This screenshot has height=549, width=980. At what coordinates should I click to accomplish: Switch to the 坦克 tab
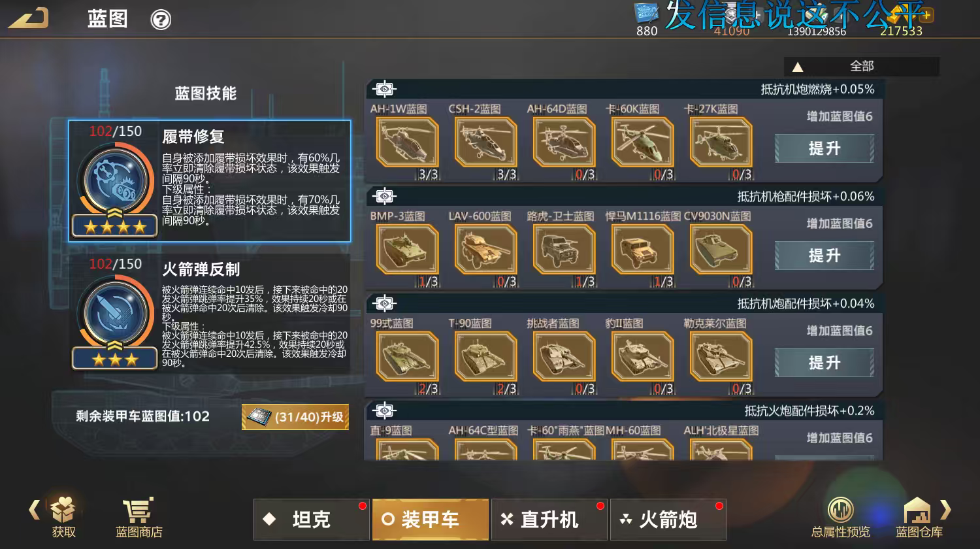312,520
